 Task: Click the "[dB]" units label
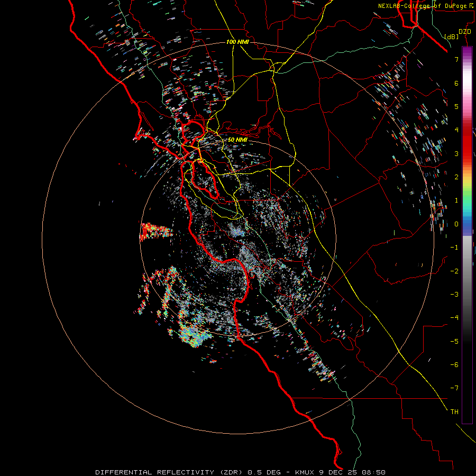coord(451,36)
